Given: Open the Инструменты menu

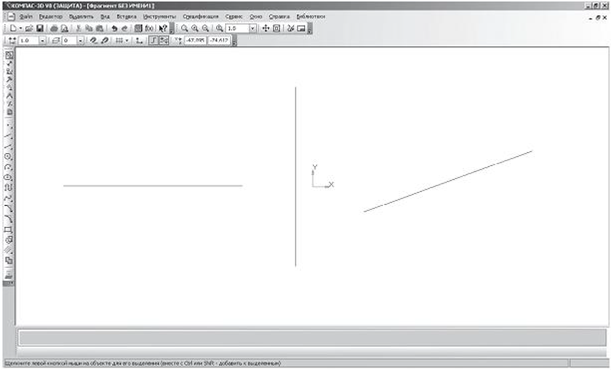Looking at the screenshot, I should click(159, 17).
